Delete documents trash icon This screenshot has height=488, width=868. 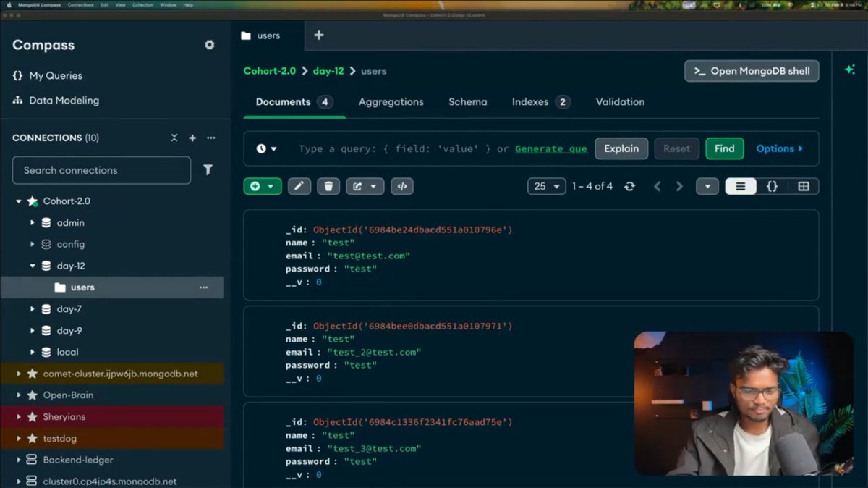[x=328, y=186]
